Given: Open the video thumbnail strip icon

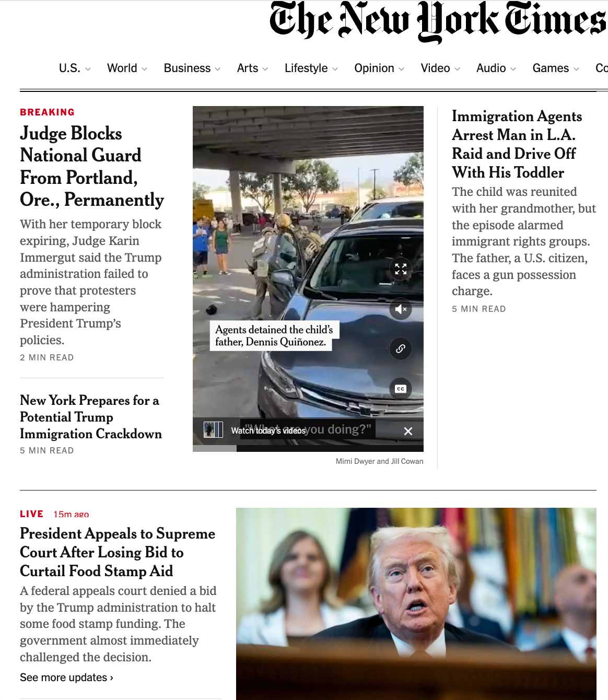Looking at the screenshot, I should (x=213, y=430).
